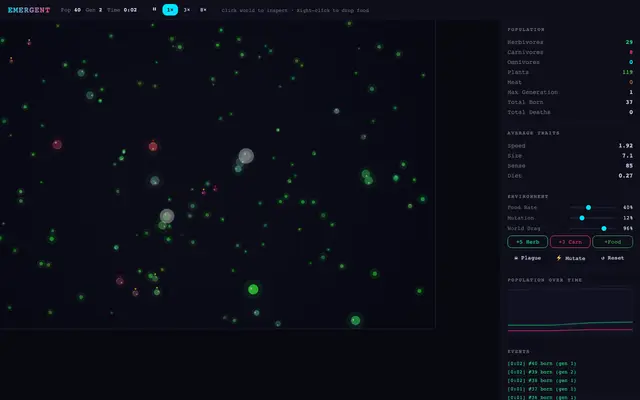Click the Carnivores count row
This screenshot has height=400, width=640.
click(x=570, y=52)
